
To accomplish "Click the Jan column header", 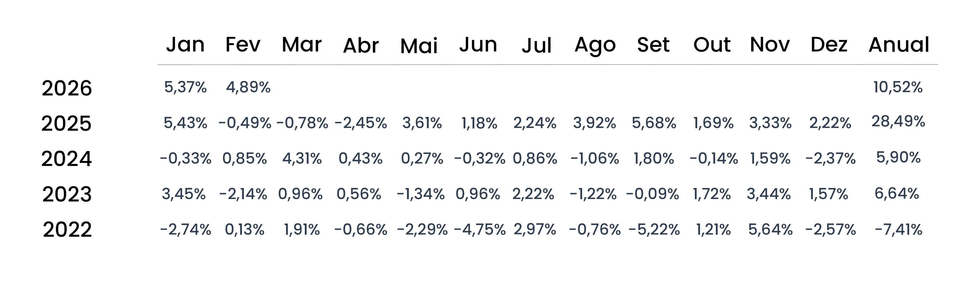I will coord(185,45).
